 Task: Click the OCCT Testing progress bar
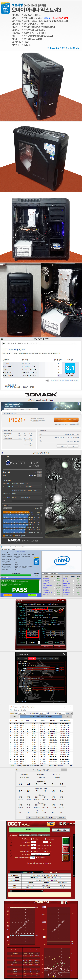[x=29, y=830]
